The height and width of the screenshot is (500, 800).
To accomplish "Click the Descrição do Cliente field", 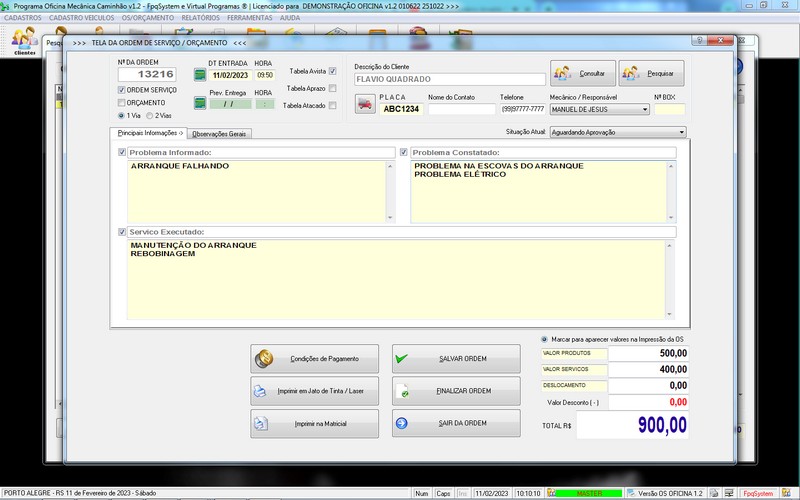I will 450,79.
